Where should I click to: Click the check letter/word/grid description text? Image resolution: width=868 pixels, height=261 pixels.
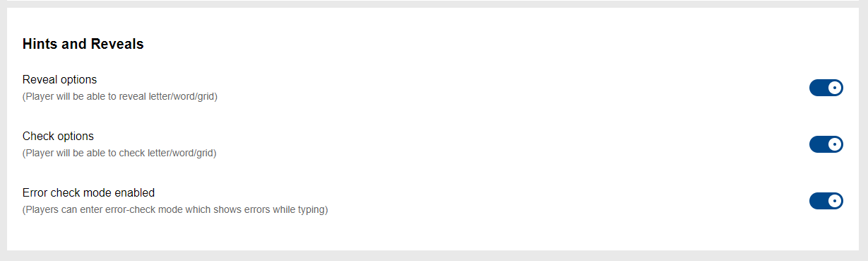pyautogui.click(x=119, y=153)
